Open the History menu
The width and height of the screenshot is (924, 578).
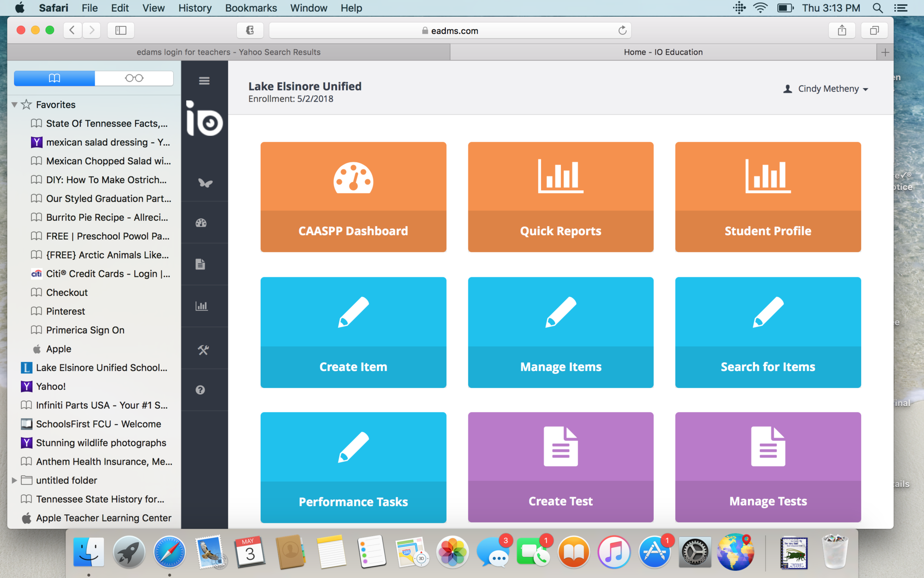194,8
